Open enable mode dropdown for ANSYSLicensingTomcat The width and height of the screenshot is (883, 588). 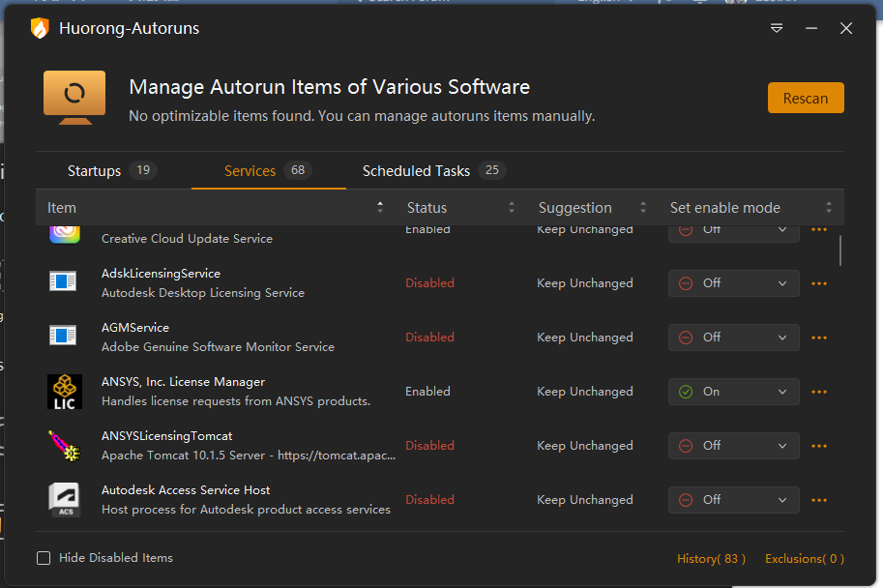(734, 446)
